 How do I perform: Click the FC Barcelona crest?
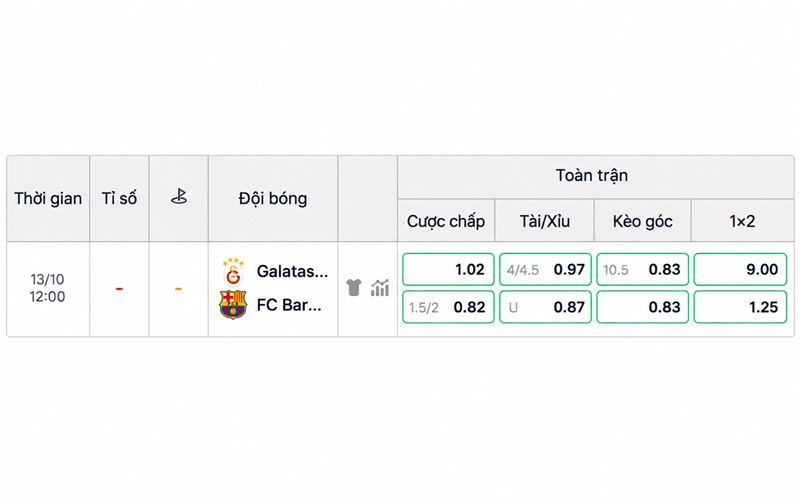point(233,305)
